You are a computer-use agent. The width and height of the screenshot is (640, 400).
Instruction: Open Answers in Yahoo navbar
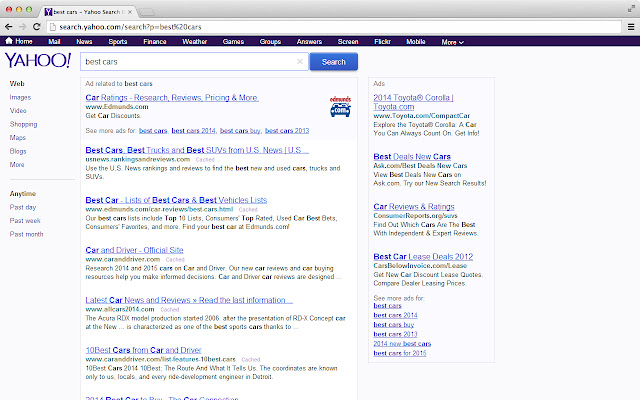tap(309, 42)
